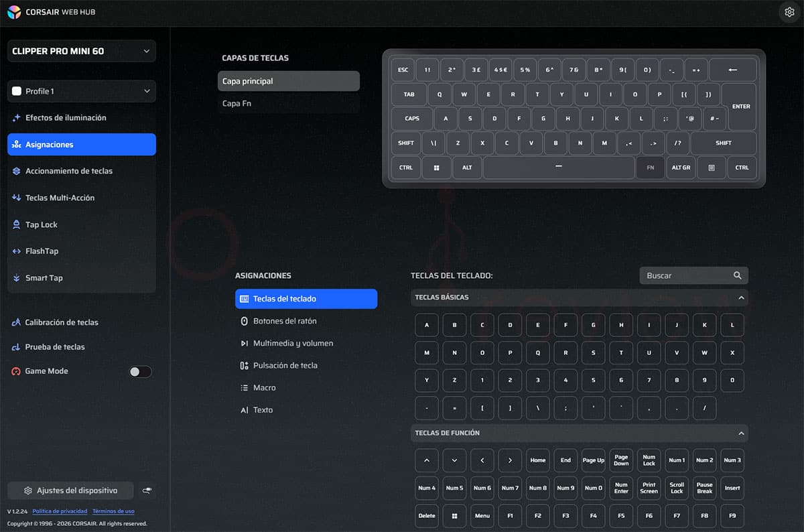Click Ajustes del dispositivo button

point(70,490)
